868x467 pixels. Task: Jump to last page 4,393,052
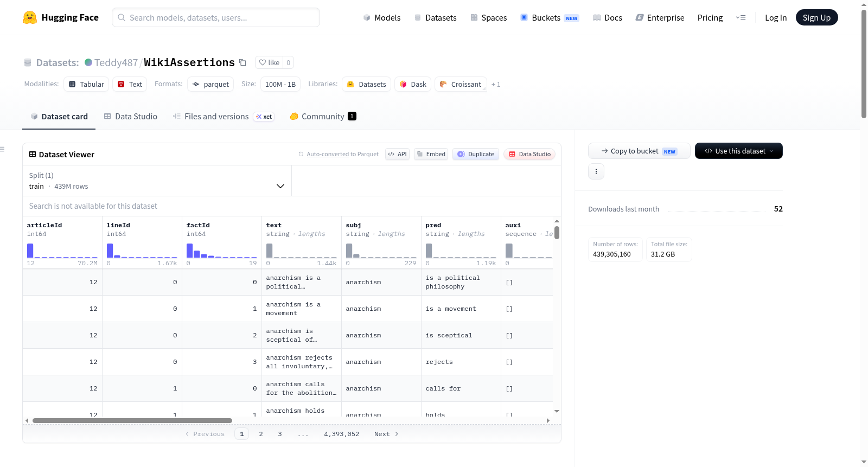click(x=342, y=434)
